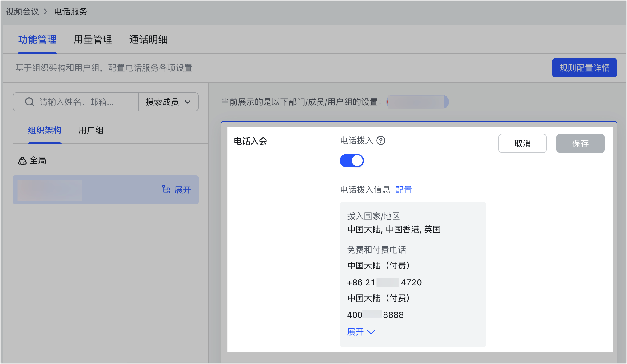Click the 全局 organization icon

click(x=22, y=161)
